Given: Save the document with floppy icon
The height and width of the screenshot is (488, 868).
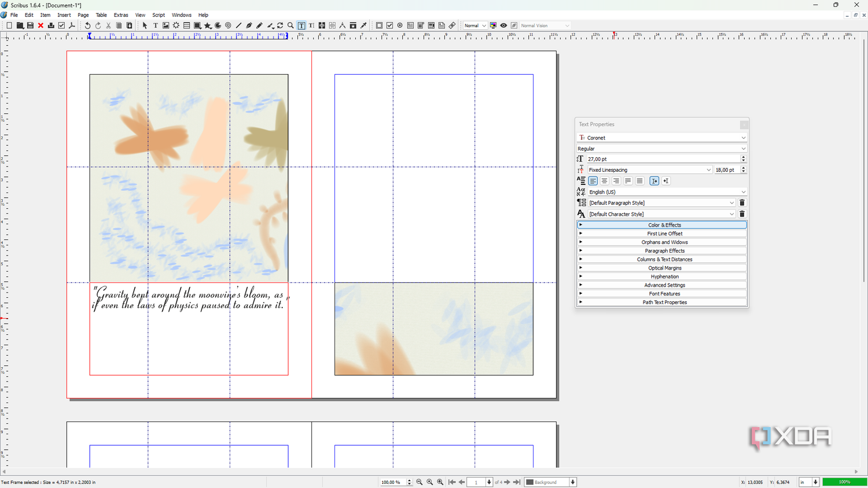Looking at the screenshot, I should (x=30, y=25).
